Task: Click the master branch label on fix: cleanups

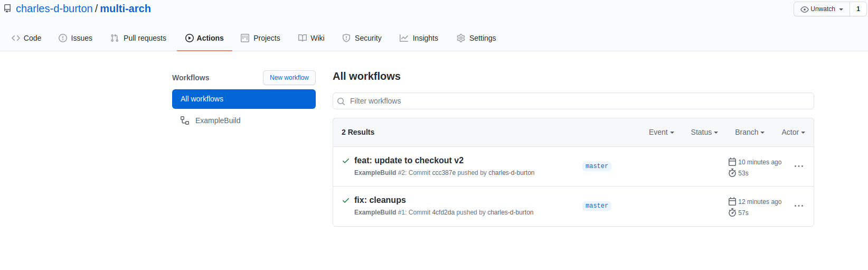Action: [x=597, y=206]
